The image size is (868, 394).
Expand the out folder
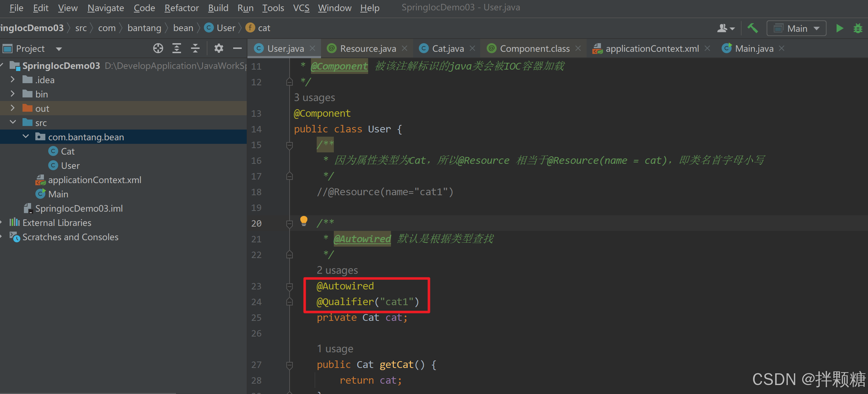point(13,108)
